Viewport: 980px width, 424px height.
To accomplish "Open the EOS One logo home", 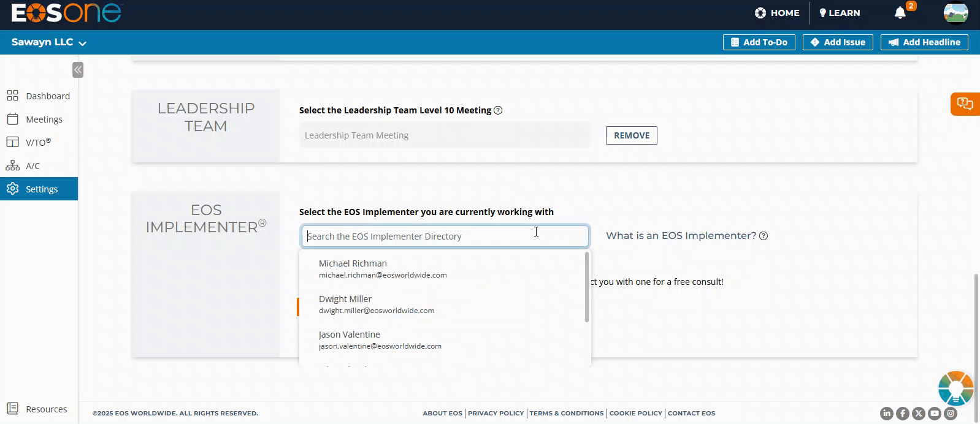I will tap(66, 13).
